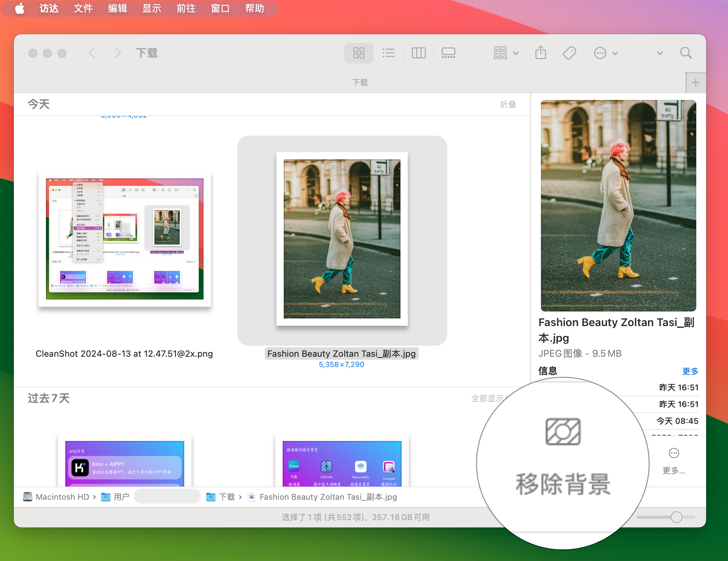
Task: Open the 文件 menu
Action: 83,8
